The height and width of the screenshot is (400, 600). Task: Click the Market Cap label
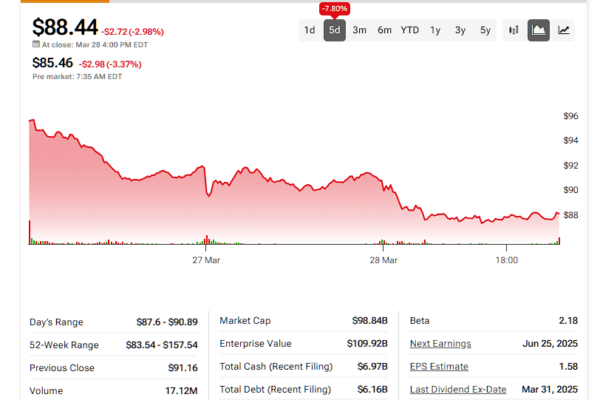[x=245, y=321]
